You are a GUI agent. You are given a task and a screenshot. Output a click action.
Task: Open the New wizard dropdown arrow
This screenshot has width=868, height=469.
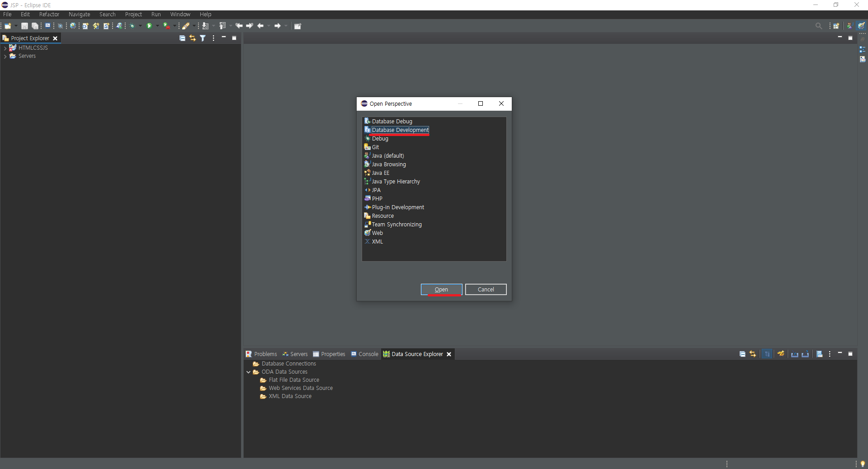click(16, 26)
